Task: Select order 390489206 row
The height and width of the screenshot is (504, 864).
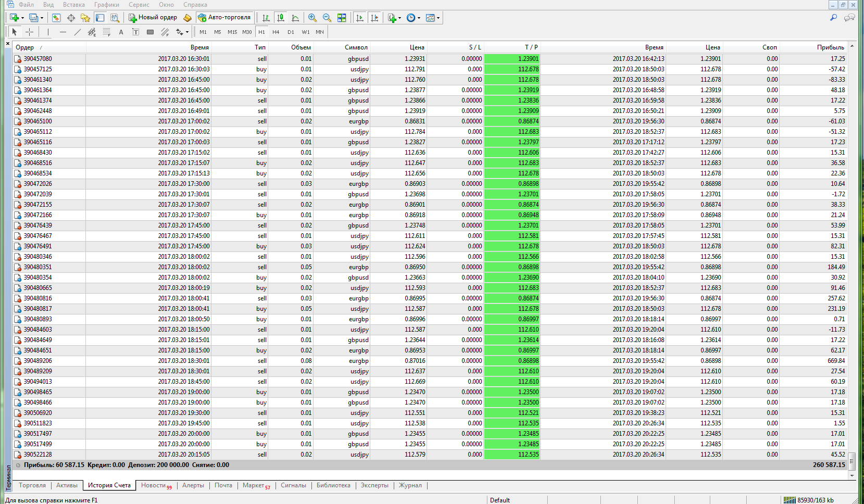Action: (37, 361)
